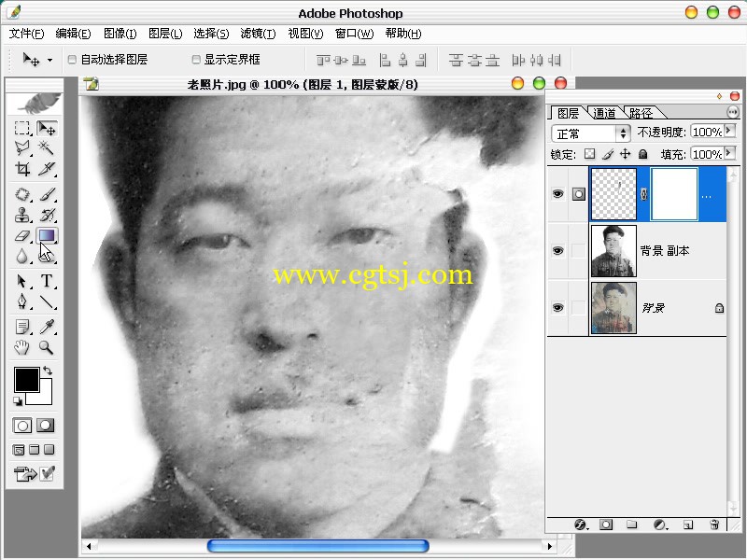
Task: Toggle lock all padlock icon
Action: [x=642, y=154]
